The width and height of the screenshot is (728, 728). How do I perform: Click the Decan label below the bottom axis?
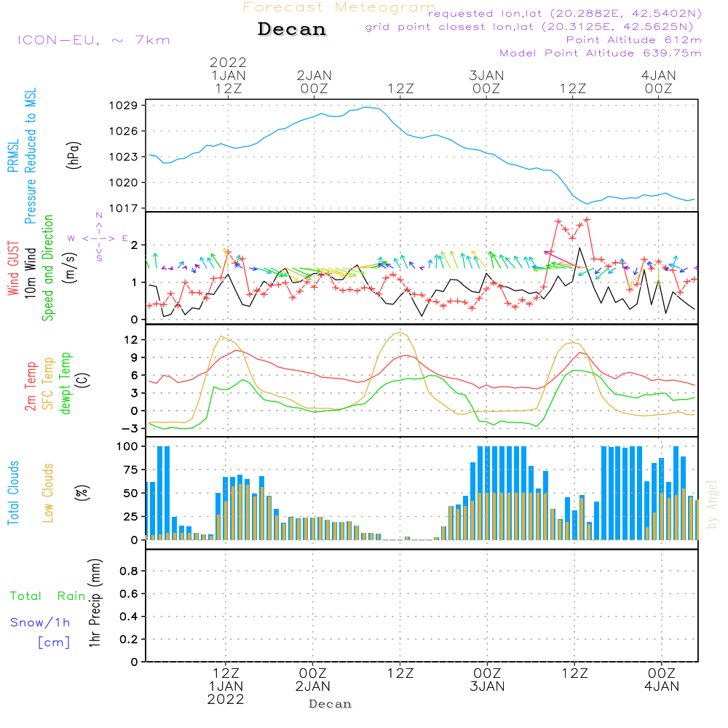(330, 704)
